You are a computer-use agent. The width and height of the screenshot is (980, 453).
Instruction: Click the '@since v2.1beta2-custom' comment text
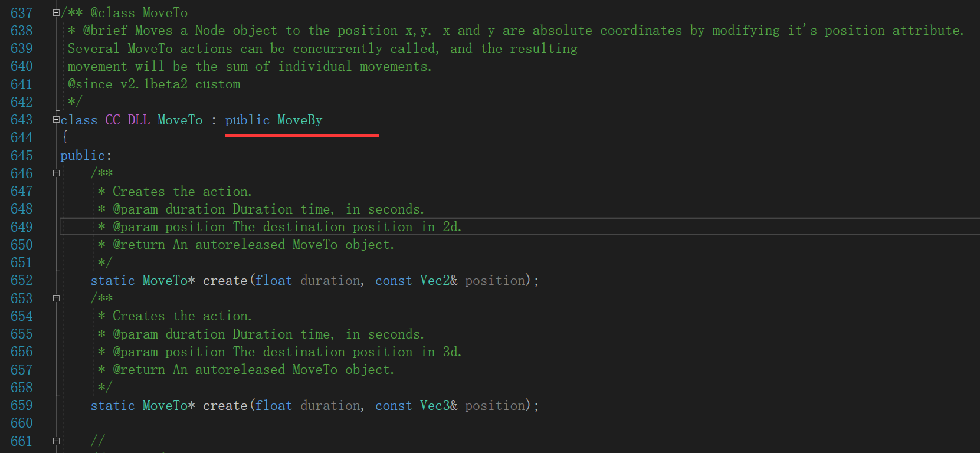154,84
